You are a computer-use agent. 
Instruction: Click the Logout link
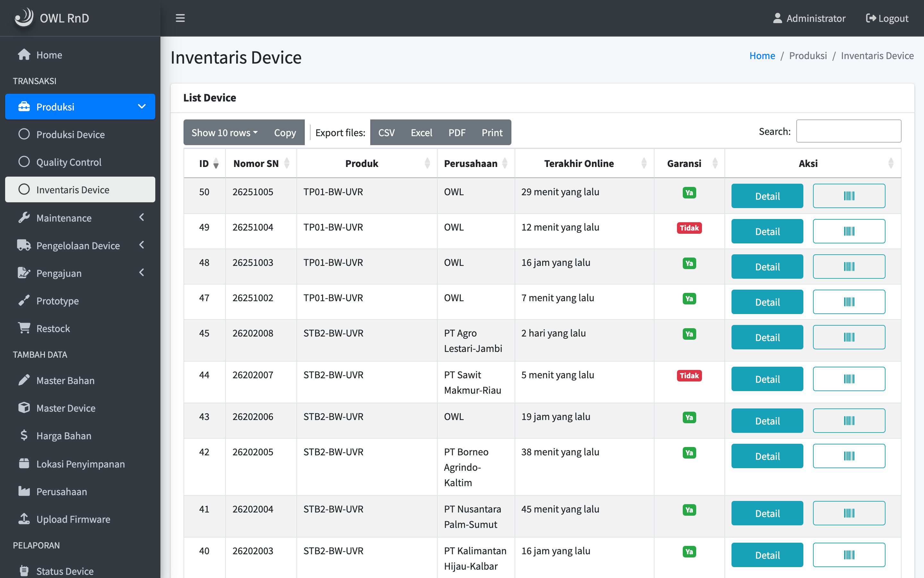tap(887, 18)
